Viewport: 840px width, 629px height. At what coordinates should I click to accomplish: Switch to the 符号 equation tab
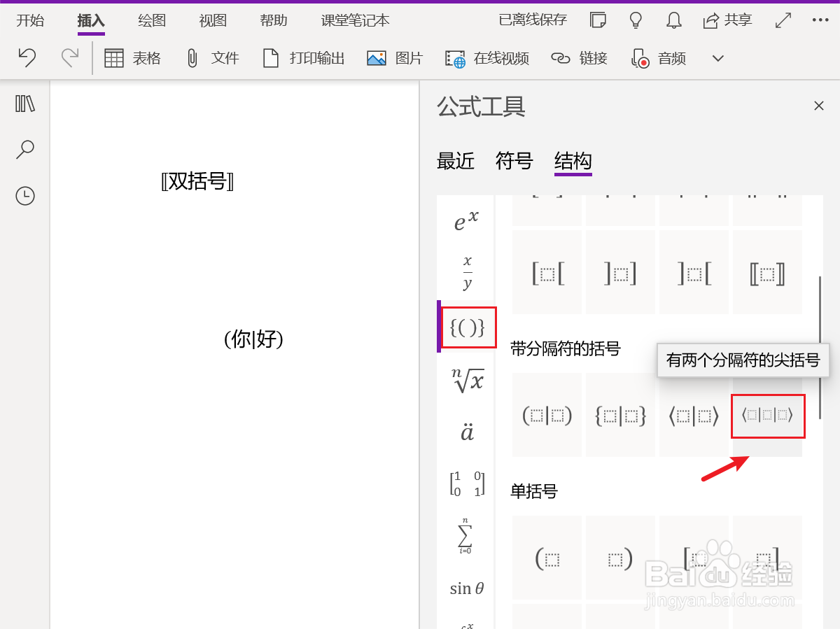tap(514, 161)
